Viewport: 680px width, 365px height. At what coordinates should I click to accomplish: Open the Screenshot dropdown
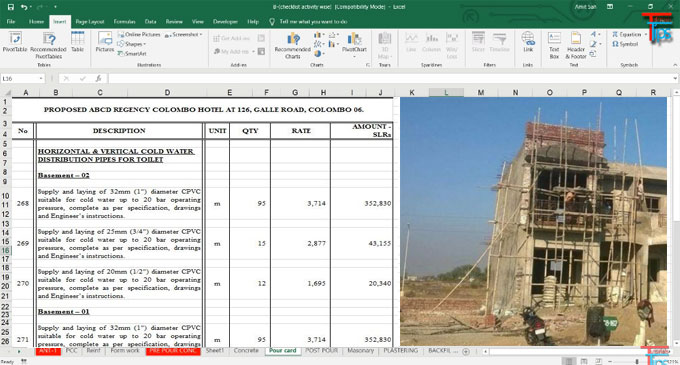pos(183,34)
